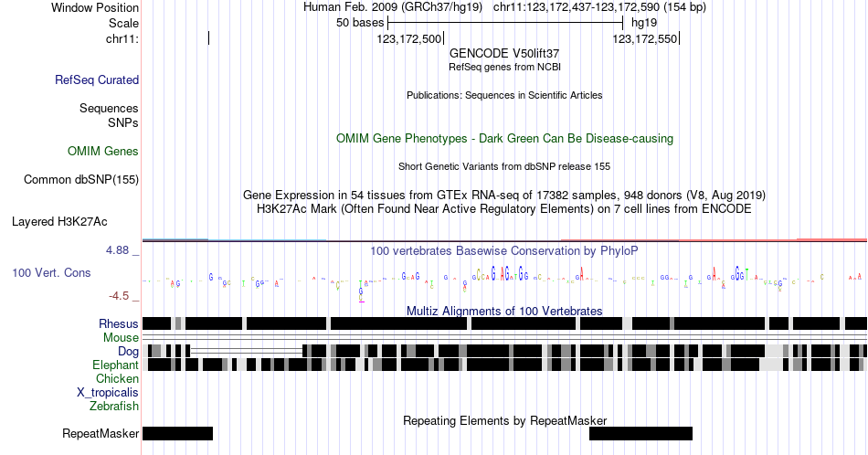Select the Elephant alignment row label

tap(116, 365)
